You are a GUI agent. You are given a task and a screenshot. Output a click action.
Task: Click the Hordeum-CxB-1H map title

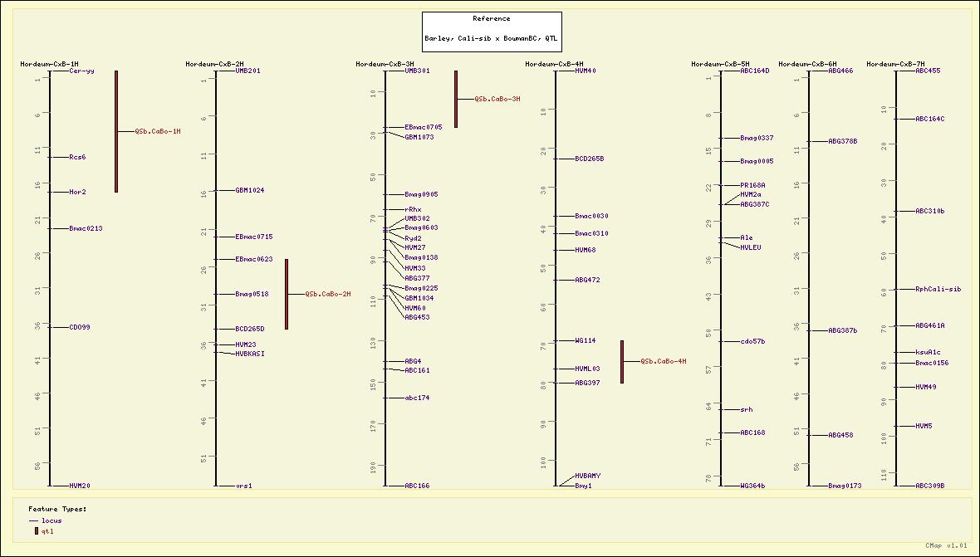(49, 64)
